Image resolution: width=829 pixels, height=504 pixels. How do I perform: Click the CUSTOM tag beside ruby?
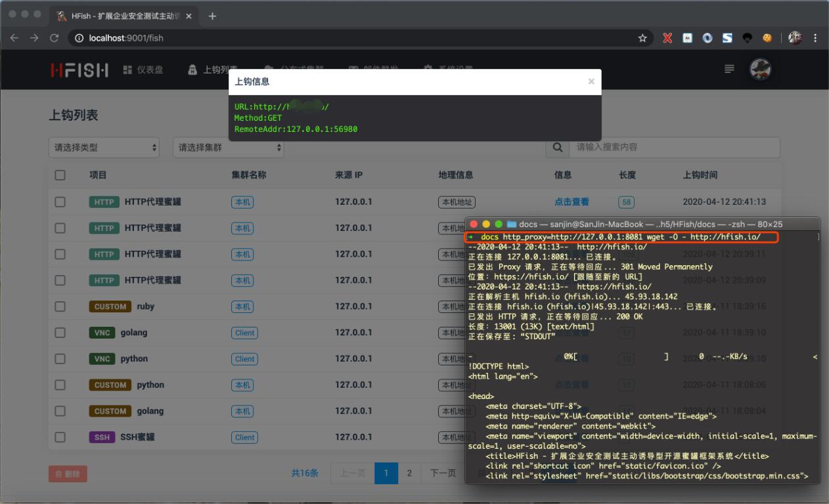coord(110,306)
